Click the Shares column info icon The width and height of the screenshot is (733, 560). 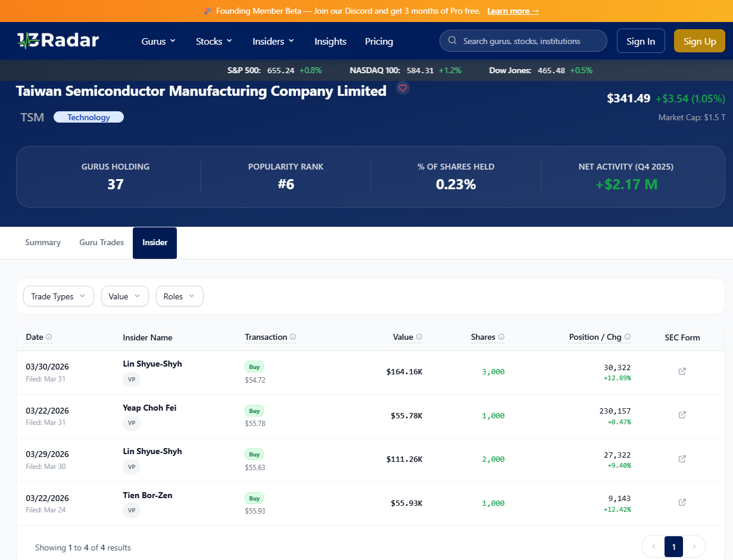pyautogui.click(x=501, y=337)
